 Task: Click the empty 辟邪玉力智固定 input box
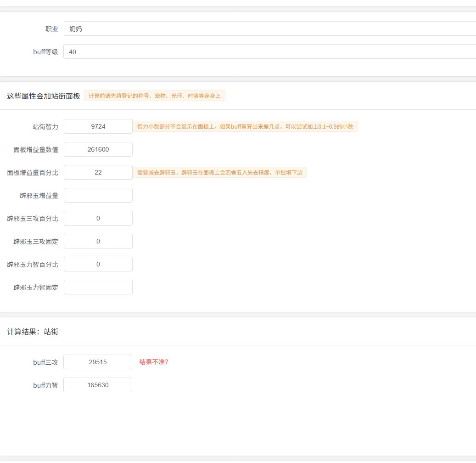[98, 287]
